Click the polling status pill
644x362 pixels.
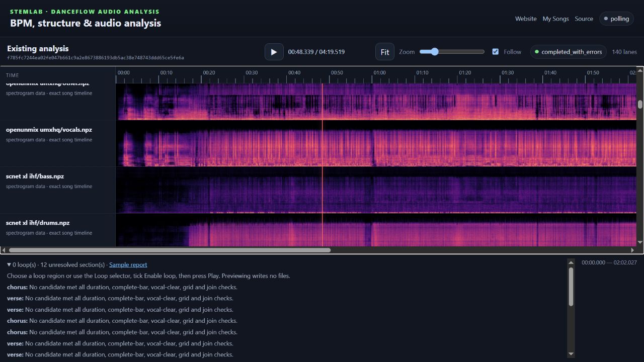click(616, 19)
